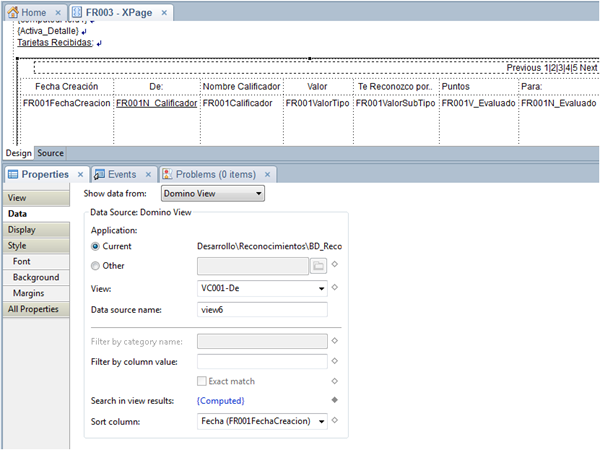Click the diamond icon beside Search in view results
600x450 pixels.
coord(336,401)
